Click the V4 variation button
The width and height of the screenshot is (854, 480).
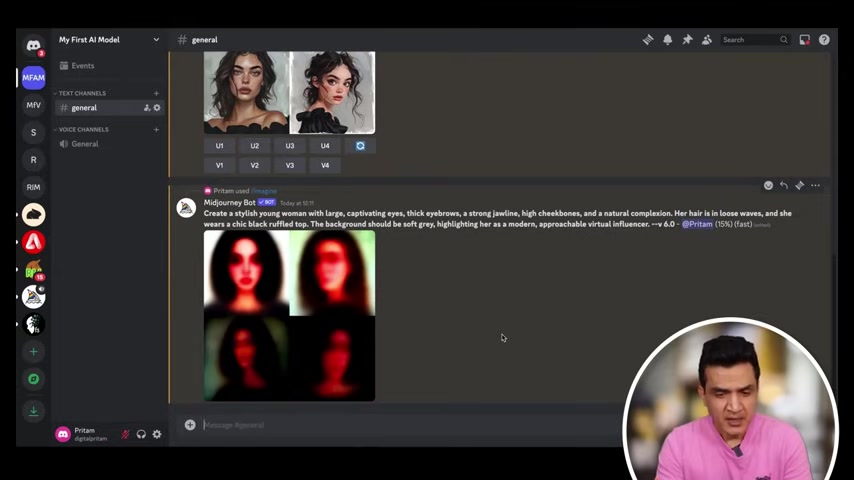tap(325, 166)
